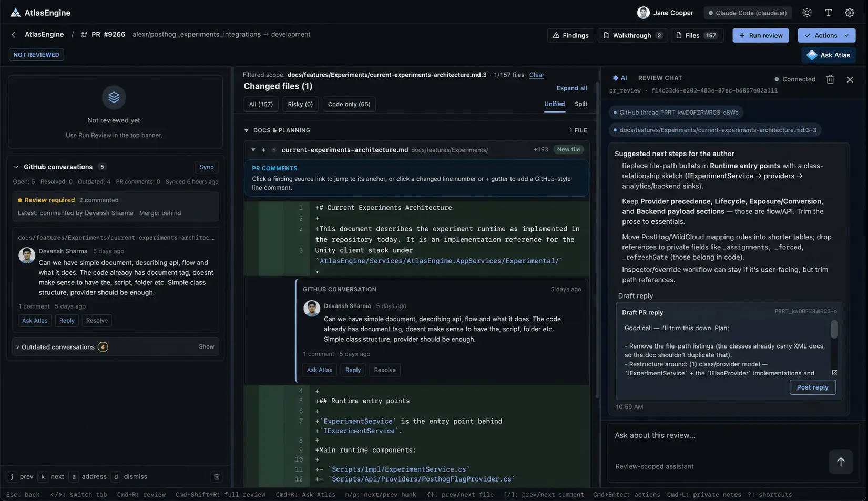This screenshot has height=501, width=868.
Task: Reply to sidebar conversation
Action: [x=67, y=321]
